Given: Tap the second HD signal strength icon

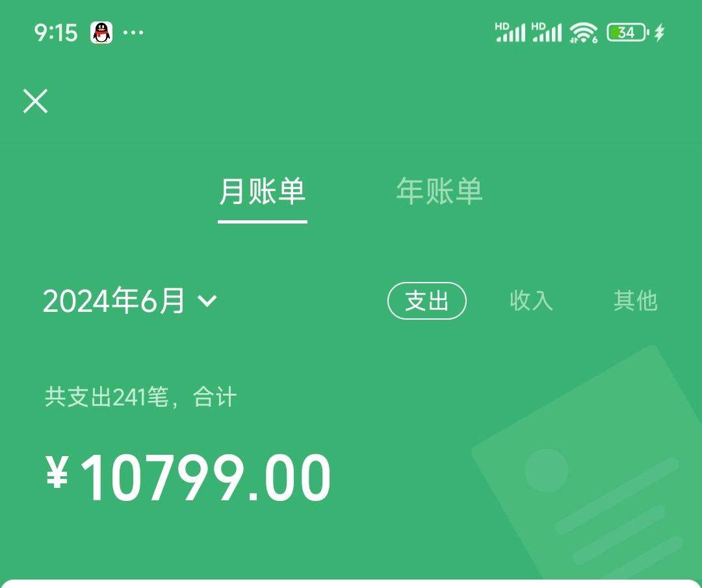Looking at the screenshot, I should (547, 32).
